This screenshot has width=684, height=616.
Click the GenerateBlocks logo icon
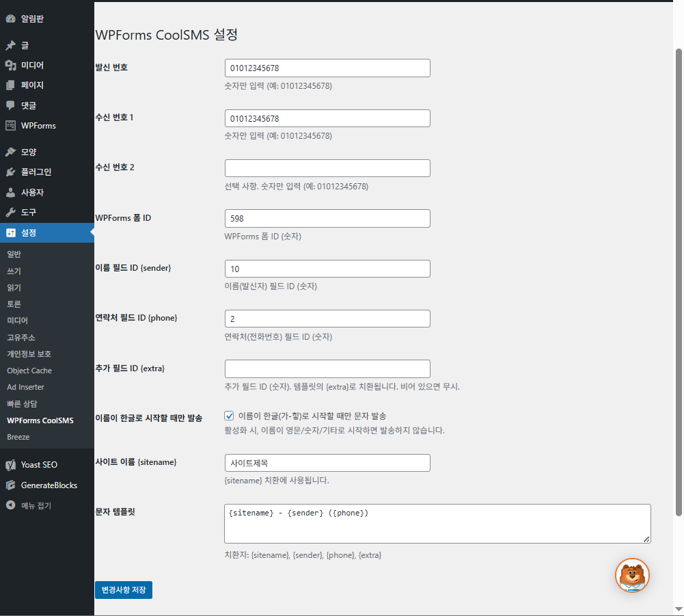pyautogui.click(x=10, y=485)
